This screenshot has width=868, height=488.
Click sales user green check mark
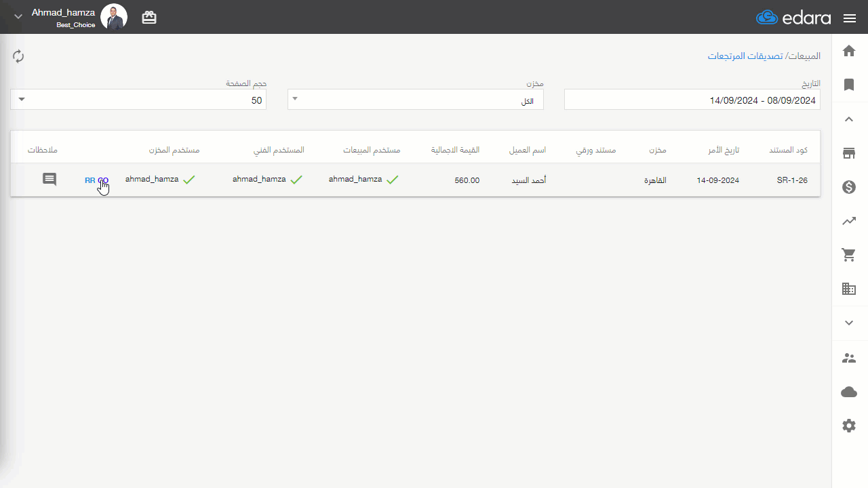click(x=392, y=180)
